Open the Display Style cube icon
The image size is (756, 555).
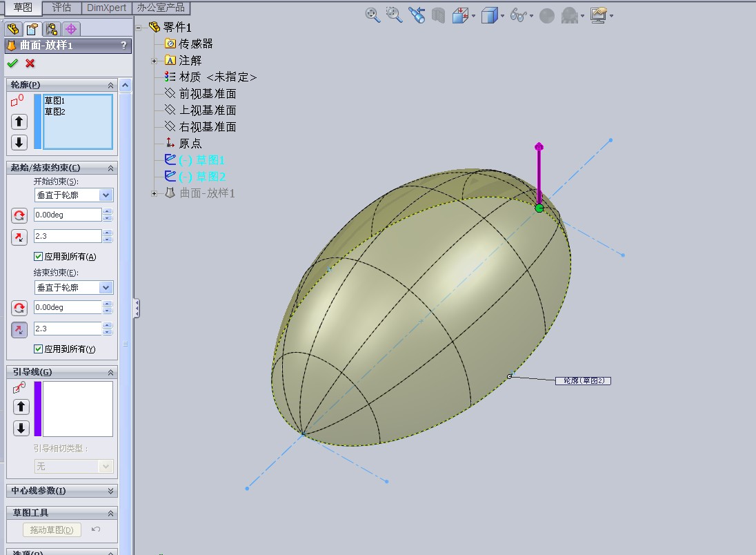(489, 15)
